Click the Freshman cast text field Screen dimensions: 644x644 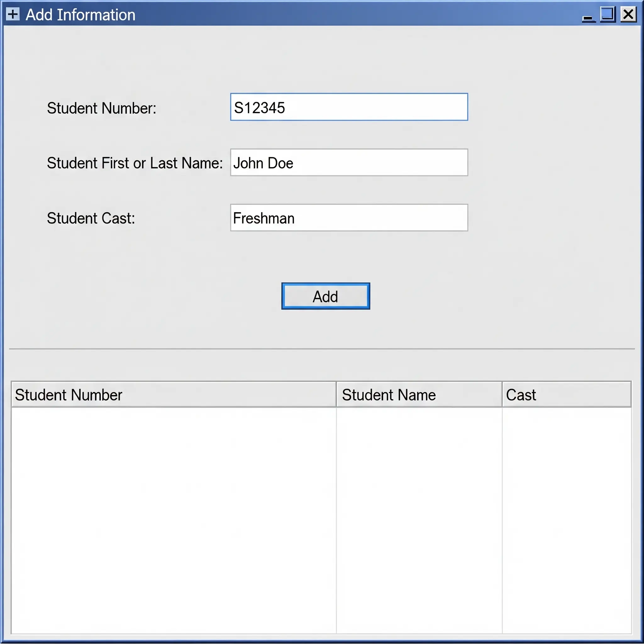tap(349, 218)
